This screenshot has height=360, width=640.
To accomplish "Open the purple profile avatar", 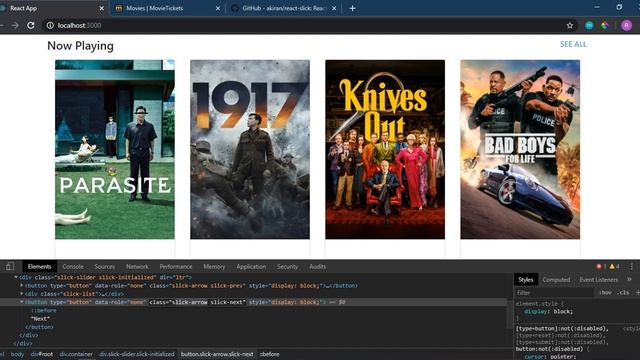I will (x=627, y=25).
